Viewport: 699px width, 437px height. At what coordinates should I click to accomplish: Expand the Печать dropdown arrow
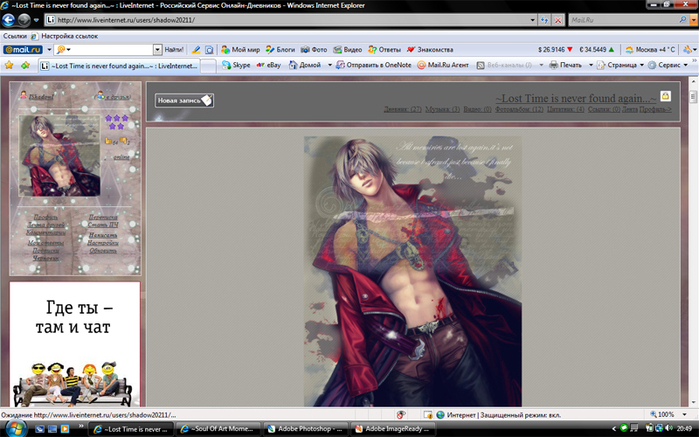(591, 65)
